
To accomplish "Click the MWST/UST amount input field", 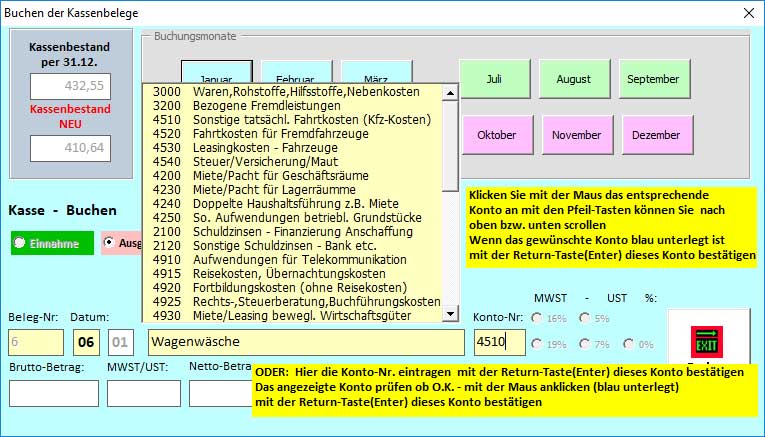I will (144, 393).
